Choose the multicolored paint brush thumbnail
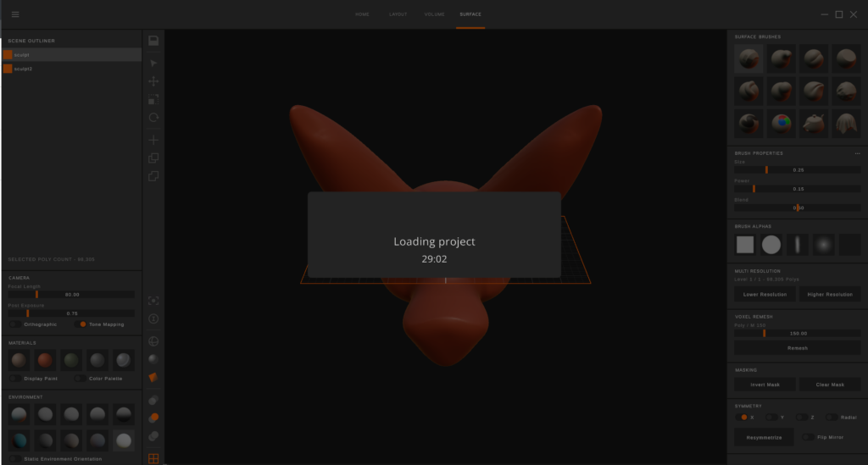Viewport: 868px width, 465px height. click(x=781, y=124)
